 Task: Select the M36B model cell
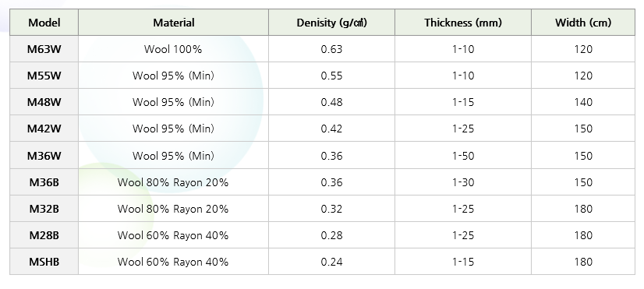pos(44,182)
